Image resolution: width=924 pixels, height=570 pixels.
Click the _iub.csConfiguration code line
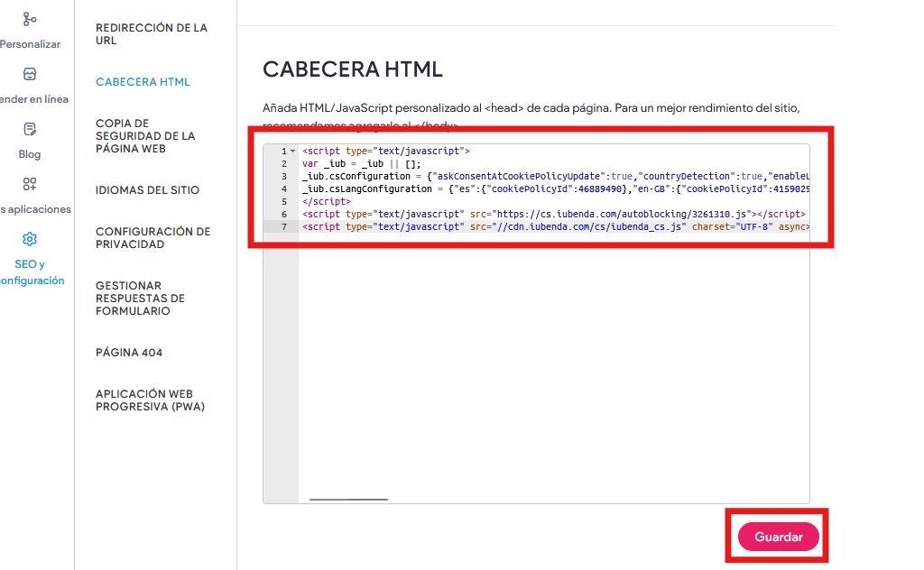(556, 176)
